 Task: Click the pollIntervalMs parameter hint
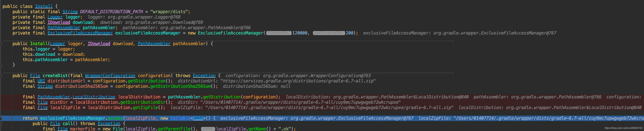[x=329, y=33]
